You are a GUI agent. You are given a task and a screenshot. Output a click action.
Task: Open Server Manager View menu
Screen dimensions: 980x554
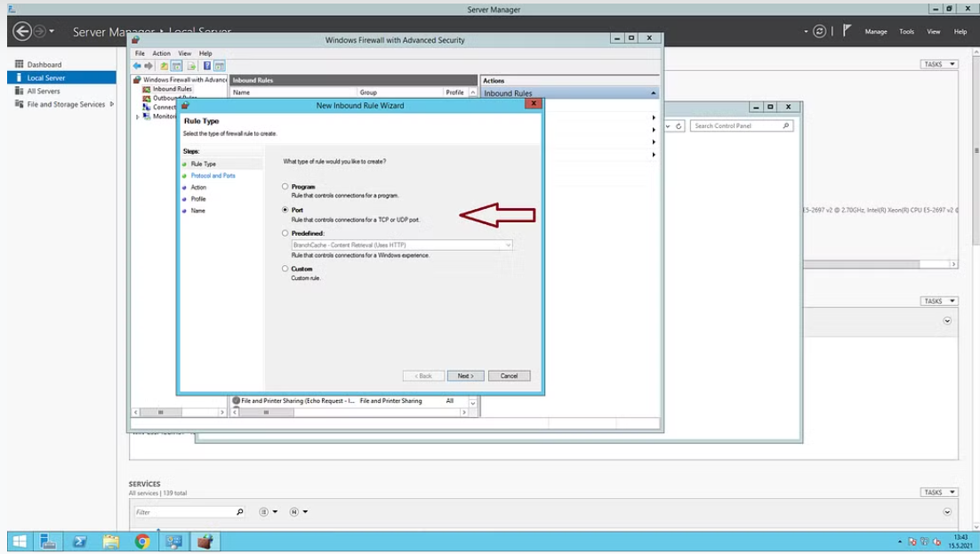pos(933,31)
